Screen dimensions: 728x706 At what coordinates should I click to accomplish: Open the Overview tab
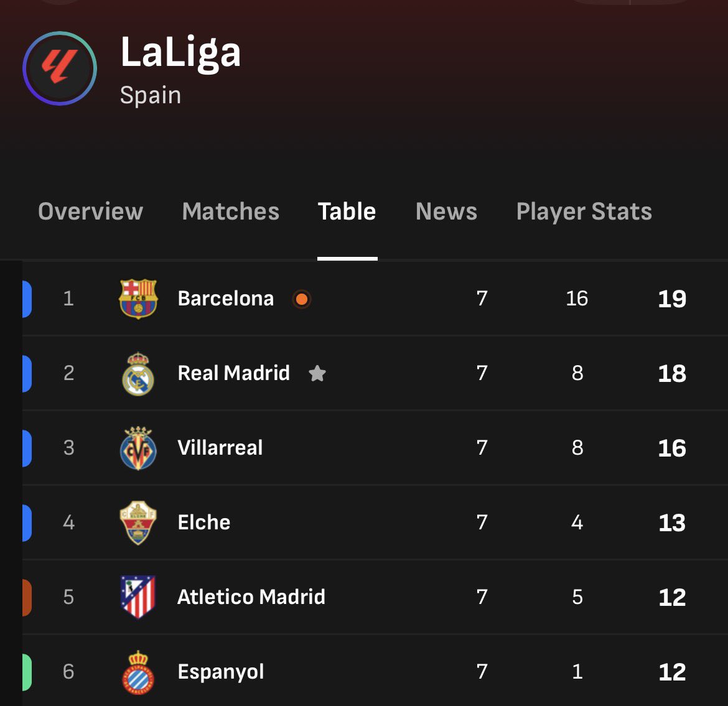click(91, 211)
